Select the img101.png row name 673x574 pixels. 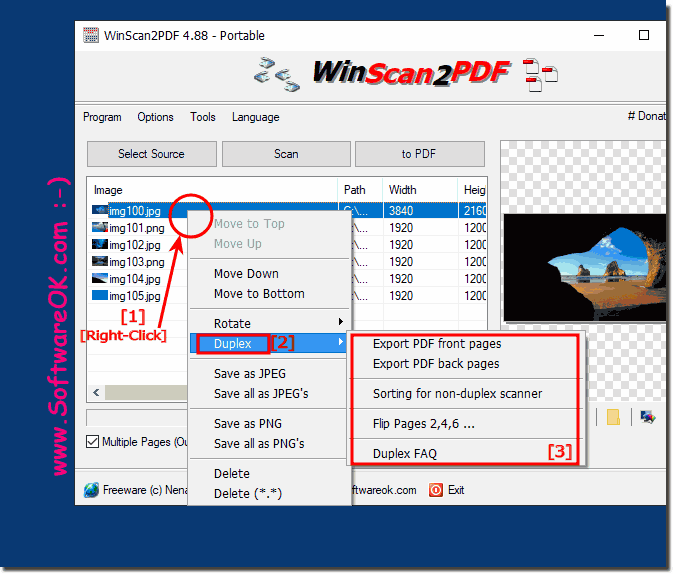pyautogui.click(x=136, y=228)
